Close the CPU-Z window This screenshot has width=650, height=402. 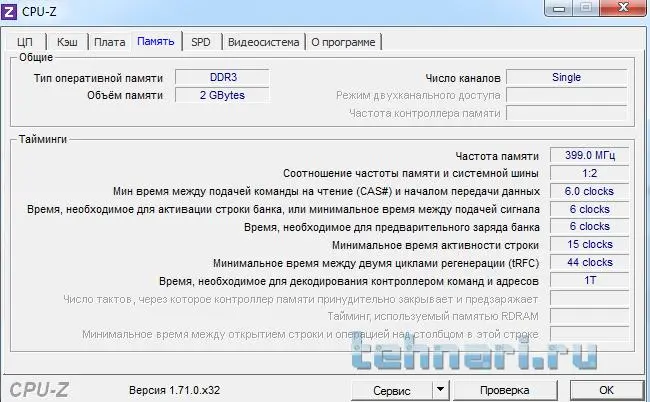pos(623,7)
